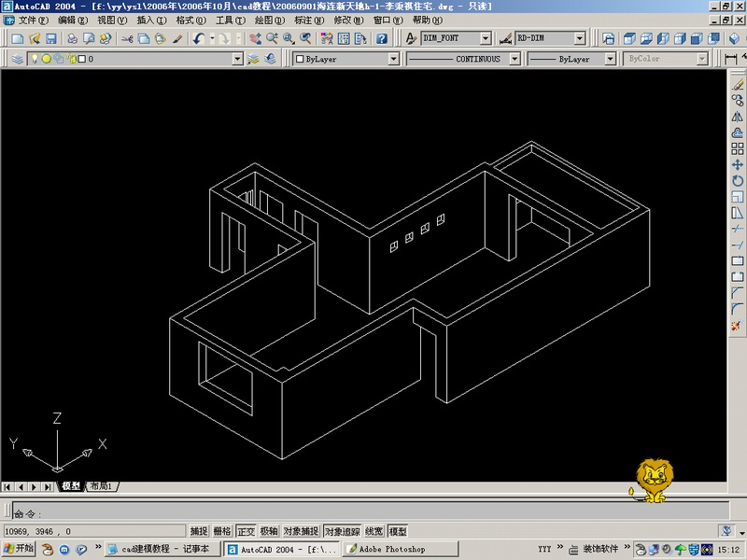The width and height of the screenshot is (747, 560).
Task: Click the Undo arrow icon
Action: coord(199,38)
